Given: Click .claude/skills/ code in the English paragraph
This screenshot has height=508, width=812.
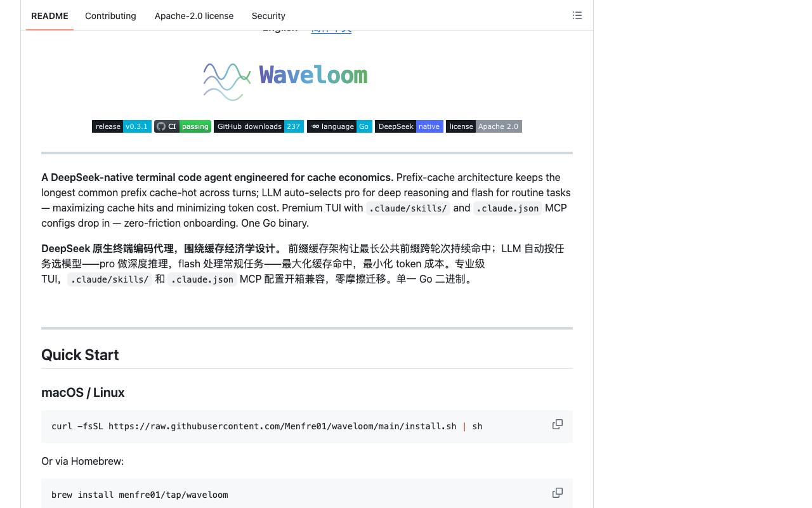Looking at the screenshot, I should (x=408, y=208).
